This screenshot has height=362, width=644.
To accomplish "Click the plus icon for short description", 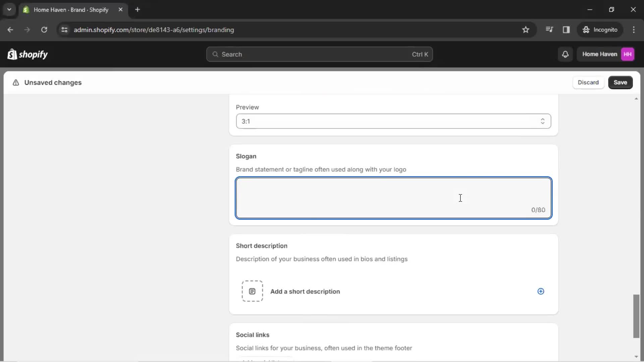I will [541, 291].
